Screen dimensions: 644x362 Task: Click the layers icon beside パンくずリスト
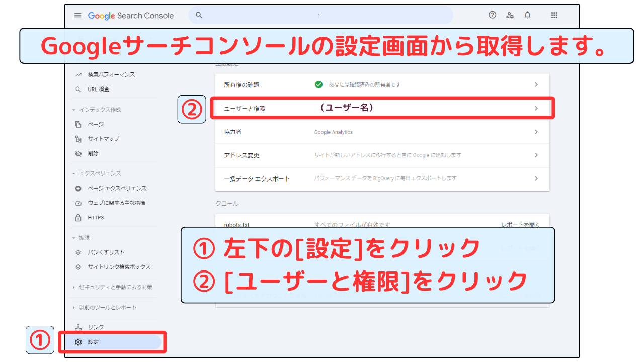tap(78, 252)
